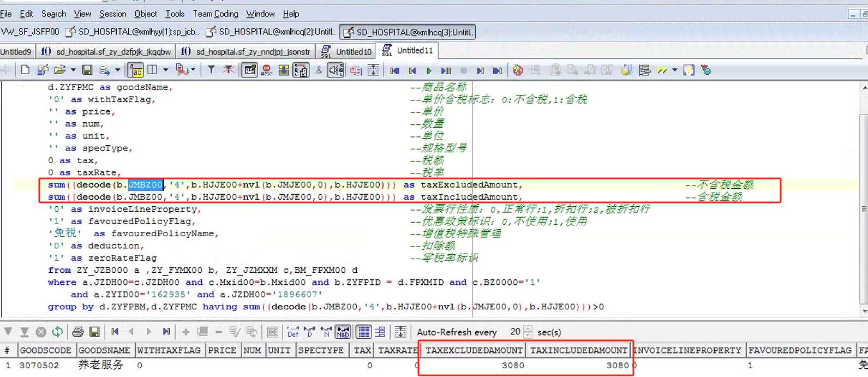Open the dropdown beside the red script icon
This screenshot has height=377, width=868.
coord(193,70)
